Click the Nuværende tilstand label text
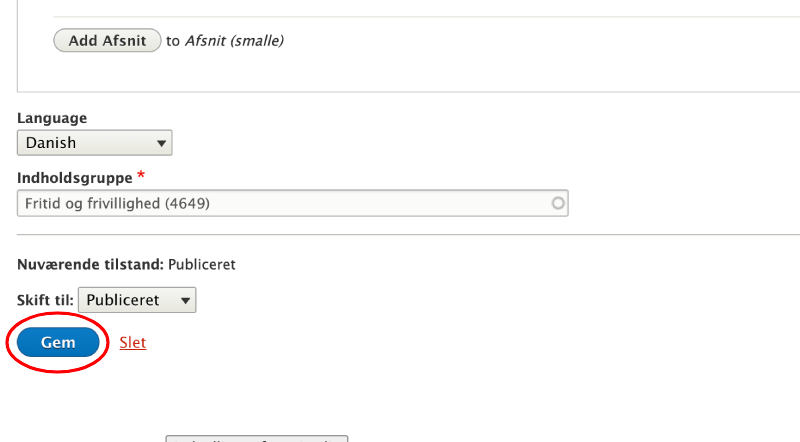 click(x=90, y=265)
